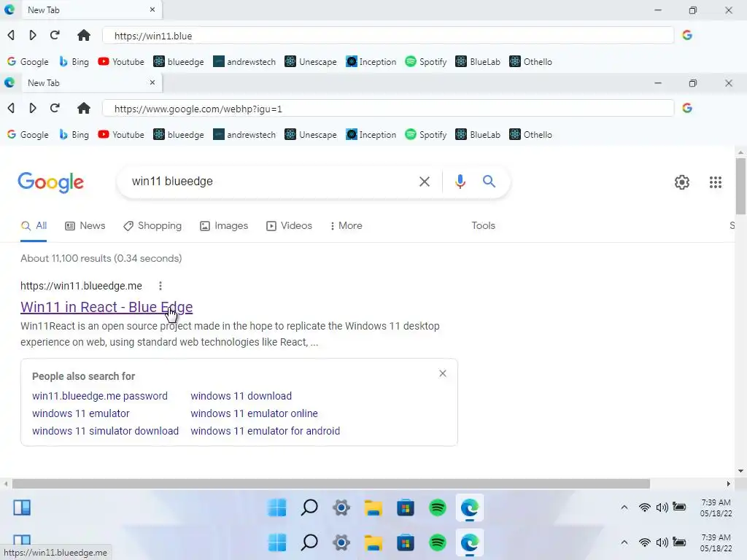
Task: Switch to Videos results tab
Action: [x=289, y=226]
